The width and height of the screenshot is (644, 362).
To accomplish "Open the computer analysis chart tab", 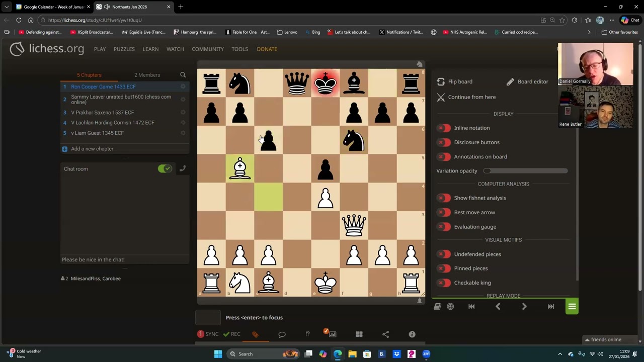I will coord(333,334).
